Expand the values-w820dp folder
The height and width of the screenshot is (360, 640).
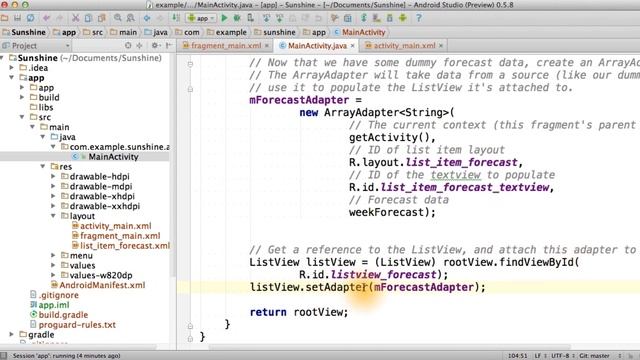(x=53, y=275)
